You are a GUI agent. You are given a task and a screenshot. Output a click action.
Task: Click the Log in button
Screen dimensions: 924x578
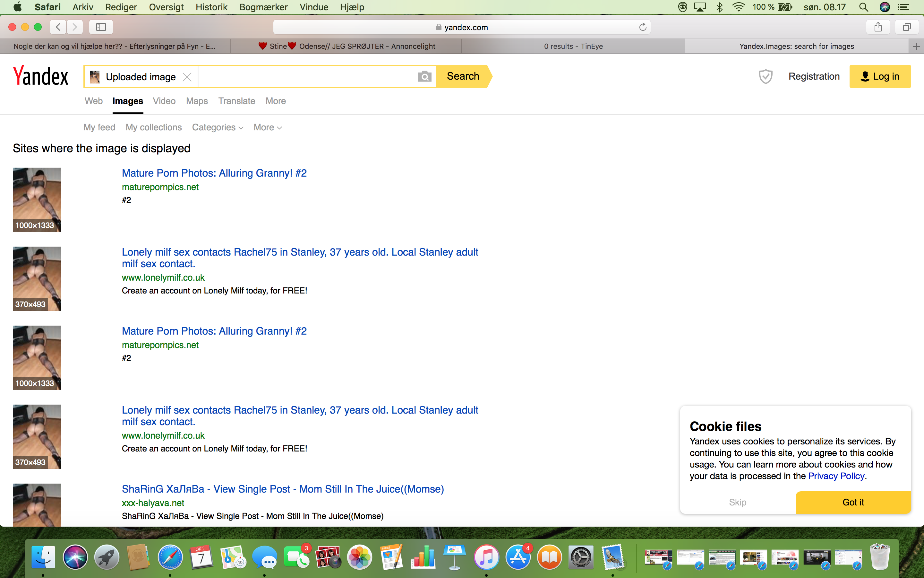pyautogui.click(x=880, y=76)
